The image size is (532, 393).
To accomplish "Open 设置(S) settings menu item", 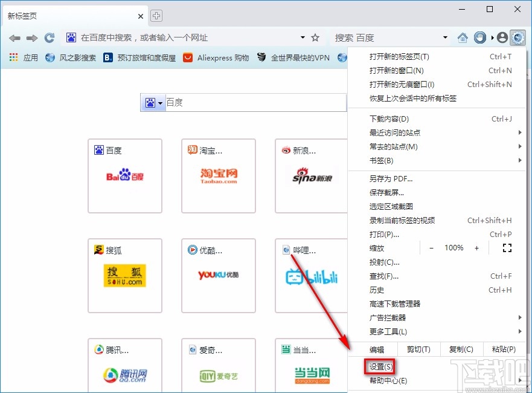I will click(x=437, y=367).
